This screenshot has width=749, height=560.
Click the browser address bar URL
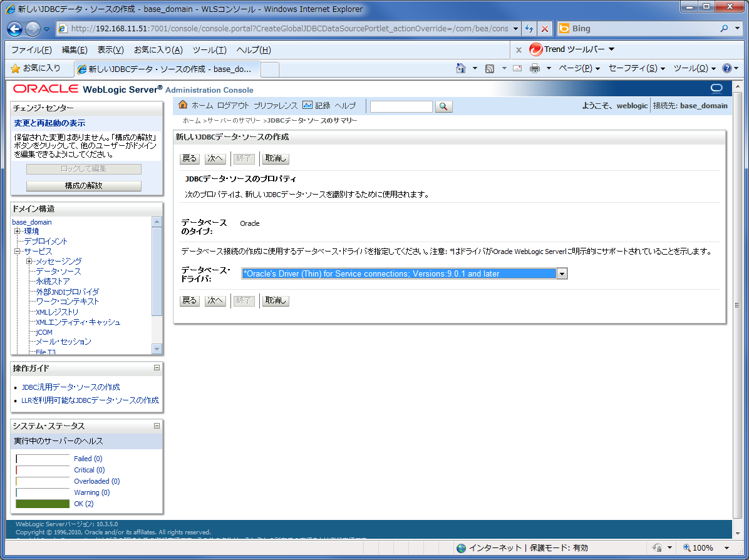(x=289, y=29)
